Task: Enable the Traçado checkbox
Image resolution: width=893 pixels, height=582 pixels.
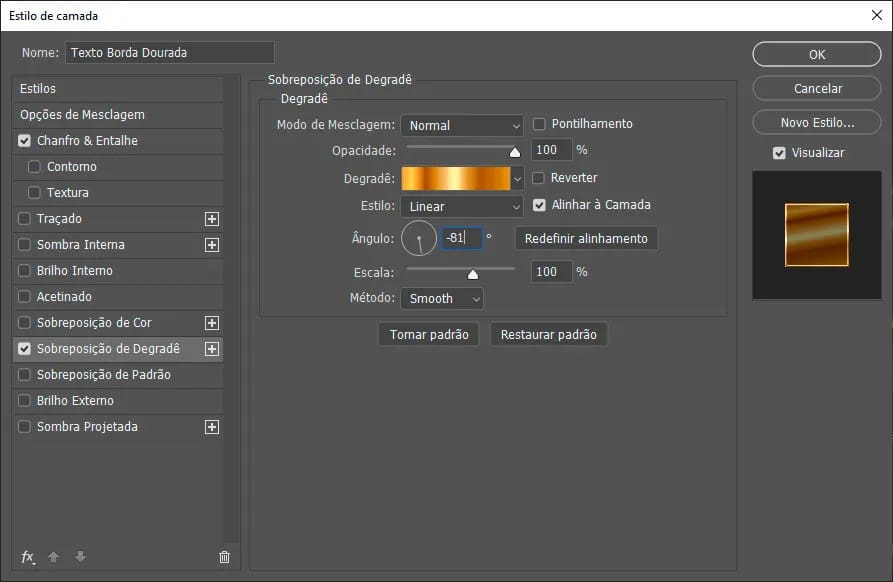Action: tap(24, 219)
